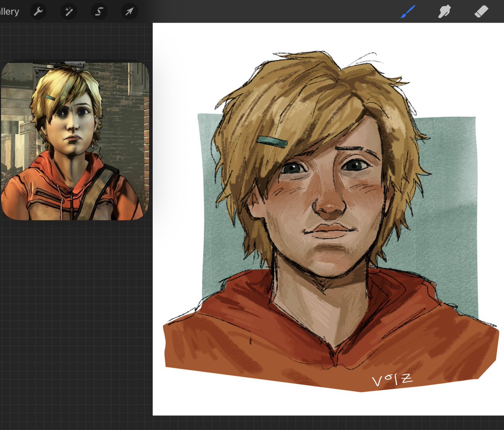This screenshot has height=430, width=504.
Task: Select the Smudge finger tool
Action: pyautogui.click(x=444, y=11)
